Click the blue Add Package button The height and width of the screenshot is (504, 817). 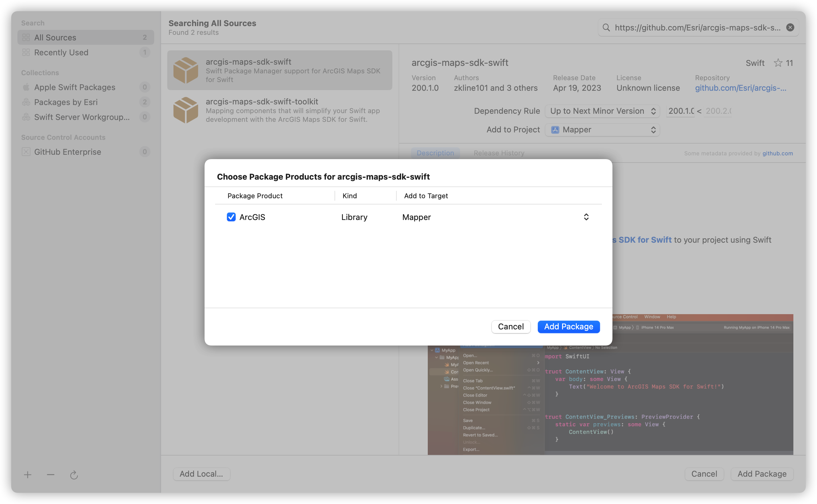coord(568,326)
